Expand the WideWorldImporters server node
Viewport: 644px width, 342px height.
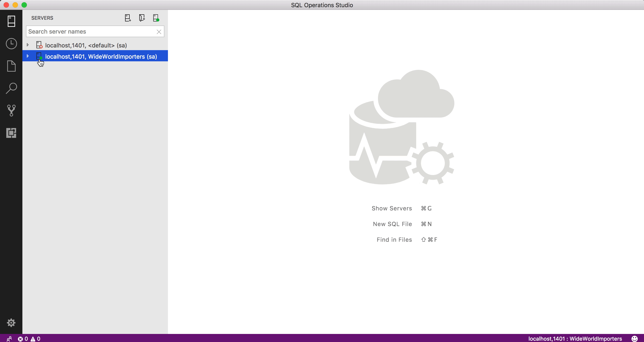pos(28,56)
